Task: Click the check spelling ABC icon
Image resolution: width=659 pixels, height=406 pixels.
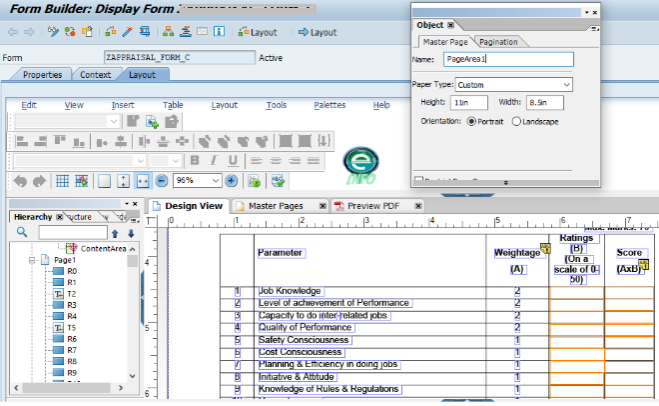Action: (x=278, y=181)
